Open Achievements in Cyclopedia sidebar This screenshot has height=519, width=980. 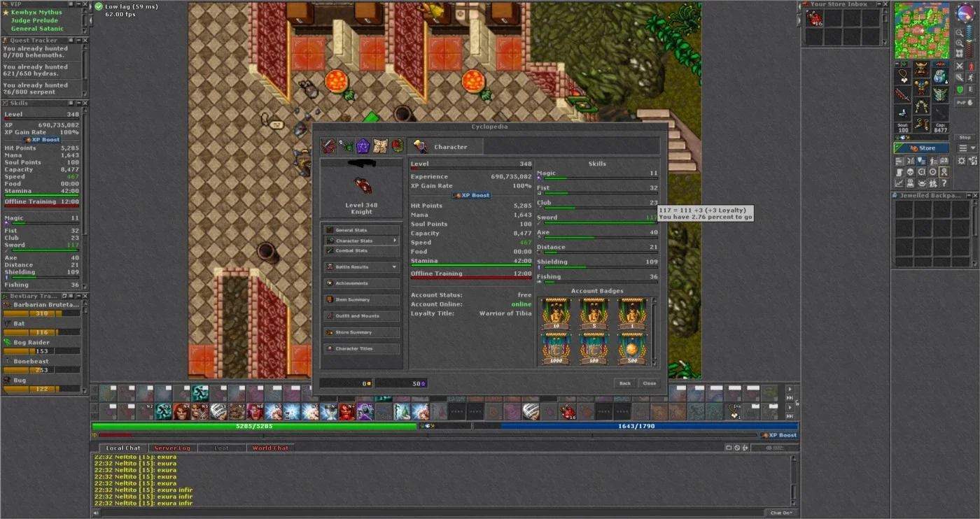pyautogui.click(x=361, y=283)
